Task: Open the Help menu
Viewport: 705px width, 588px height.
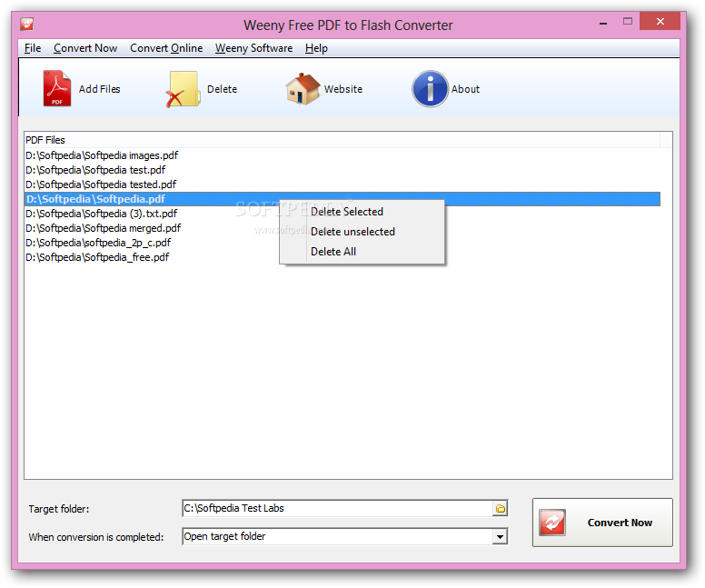Action: pyautogui.click(x=316, y=48)
